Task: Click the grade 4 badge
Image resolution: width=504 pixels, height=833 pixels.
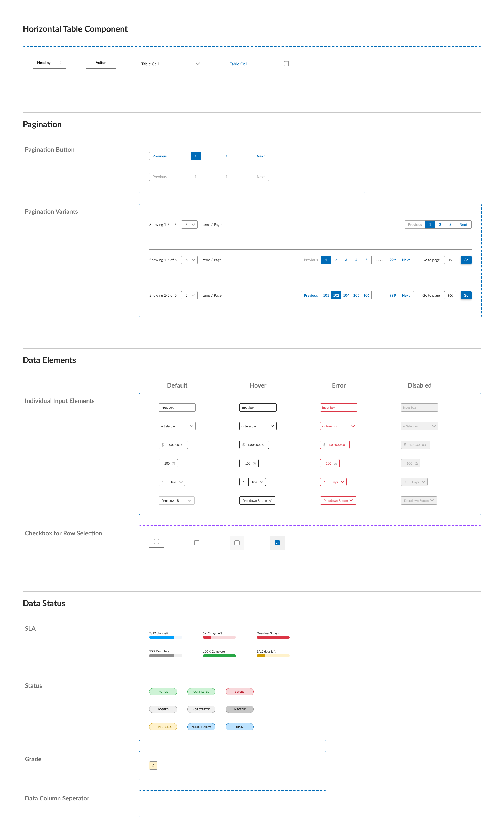Action: (x=153, y=766)
